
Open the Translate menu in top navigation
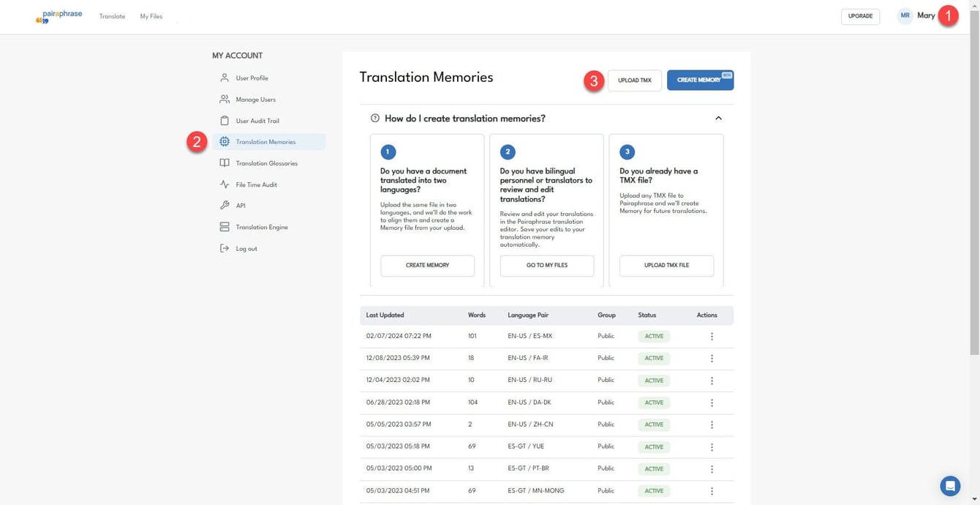pyautogui.click(x=112, y=16)
